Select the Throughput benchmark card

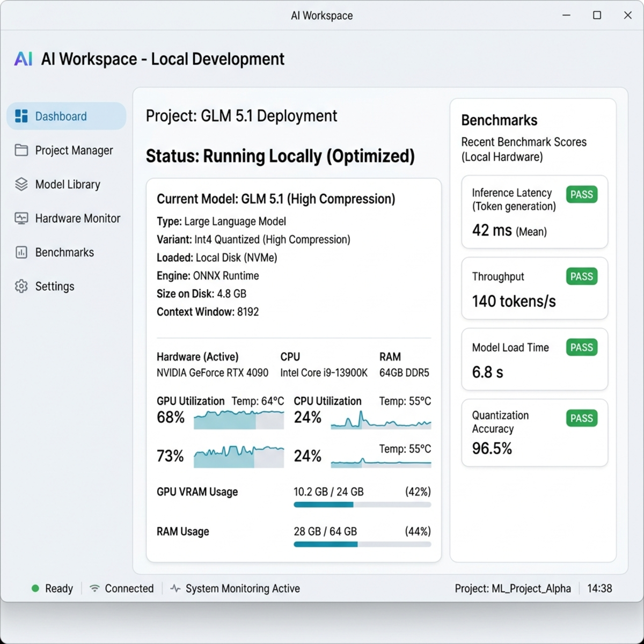click(x=535, y=288)
